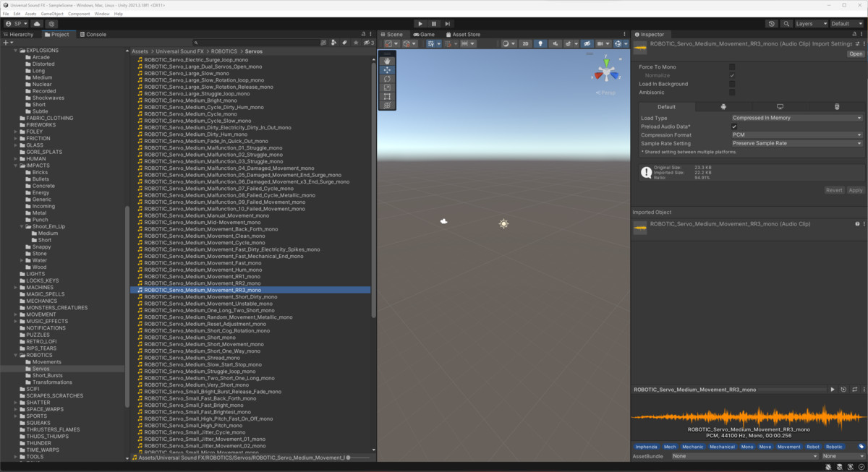Open the AssetBundle name dropdown

click(x=744, y=456)
